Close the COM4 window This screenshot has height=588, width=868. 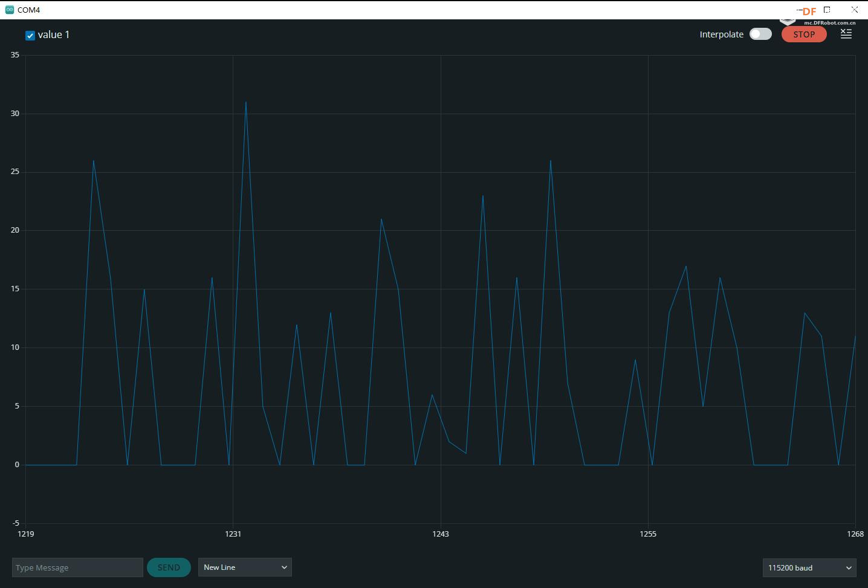[x=854, y=10]
